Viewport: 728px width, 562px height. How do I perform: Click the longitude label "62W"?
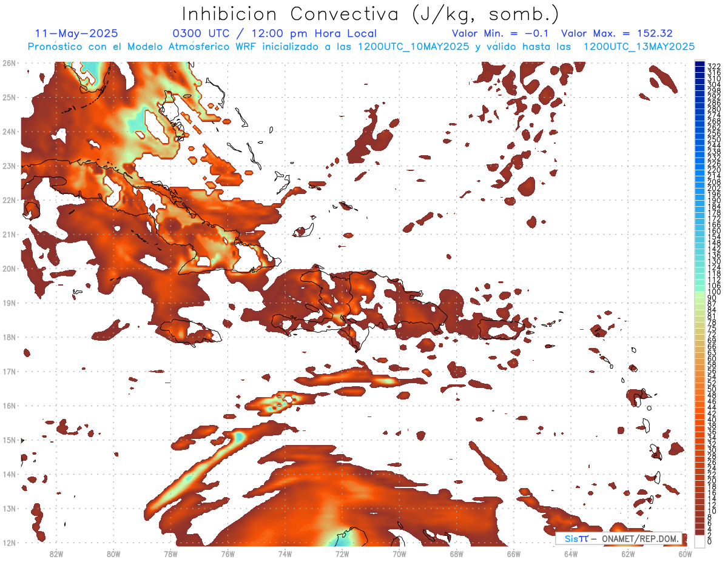[628, 554]
